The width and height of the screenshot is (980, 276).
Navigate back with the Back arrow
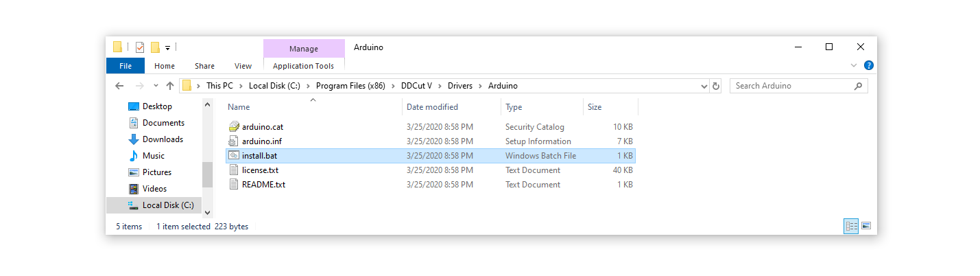(119, 87)
